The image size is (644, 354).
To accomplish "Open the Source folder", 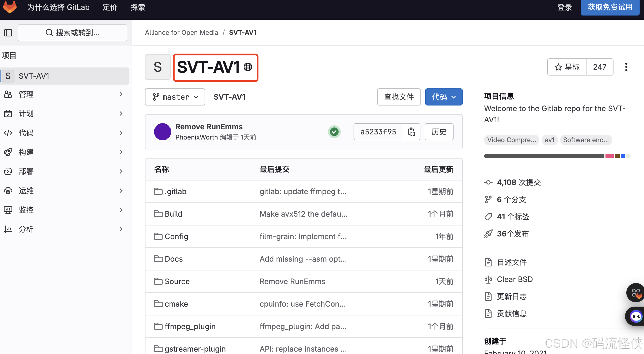I will (177, 281).
